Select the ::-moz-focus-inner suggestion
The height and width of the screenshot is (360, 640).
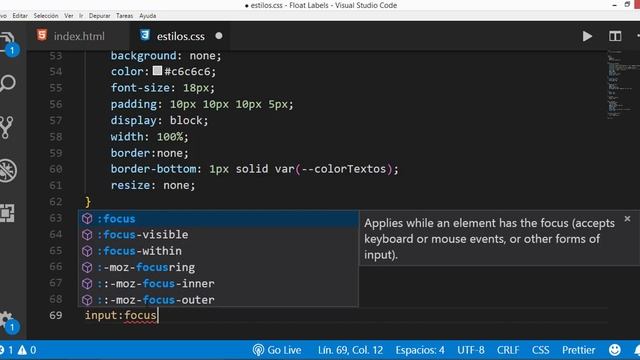[x=218, y=284]
